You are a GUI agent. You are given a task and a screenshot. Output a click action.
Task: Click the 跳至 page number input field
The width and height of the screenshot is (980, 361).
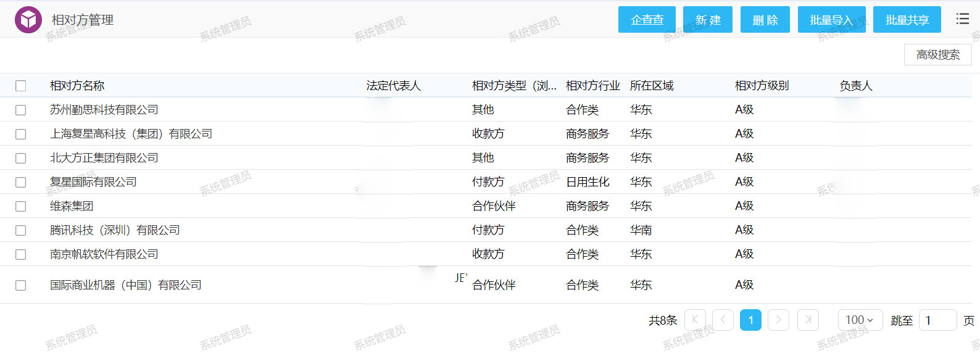(937, 320)
